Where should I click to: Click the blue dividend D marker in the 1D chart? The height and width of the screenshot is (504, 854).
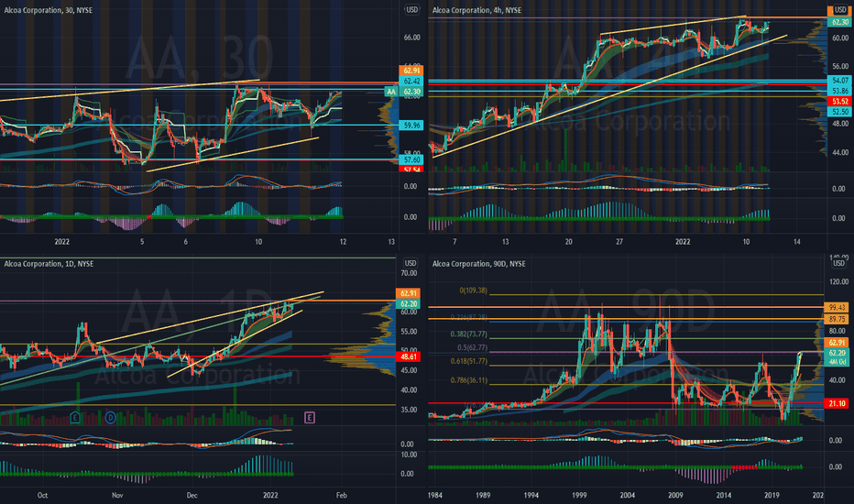pyautogui.click(x=110, y=418)
